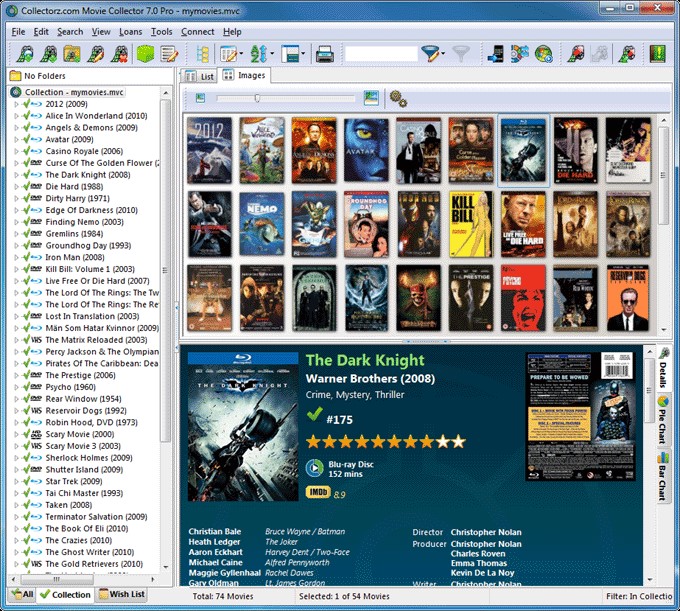Switch to the Wish List filter
The image size is (680, 611).
point(122,595)
